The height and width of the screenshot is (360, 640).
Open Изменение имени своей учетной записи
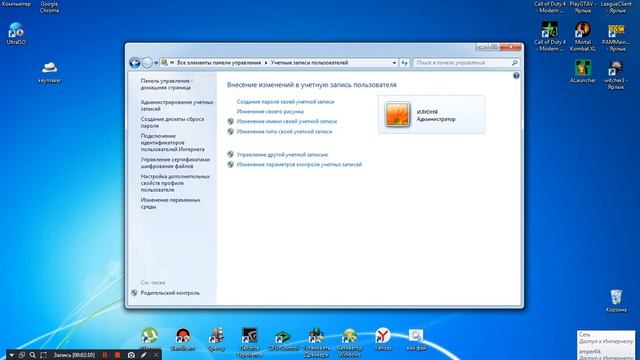(x=287, y=121)
